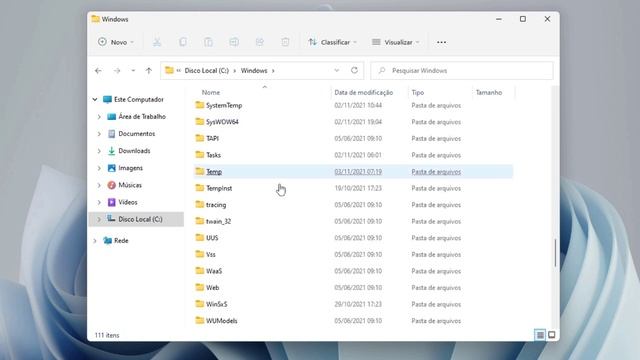
Task: Select Disco Local (C:) in sidebar
Action: pos(140,219)
